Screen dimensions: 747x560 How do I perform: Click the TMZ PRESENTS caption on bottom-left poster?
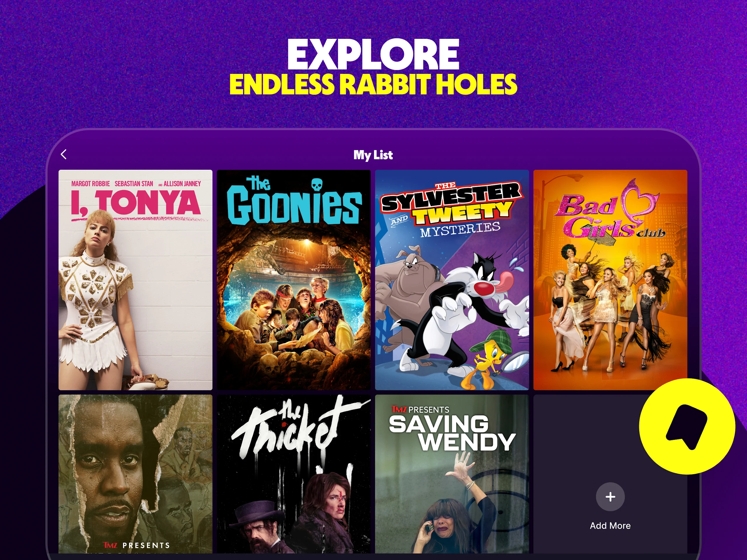[137, 545]
